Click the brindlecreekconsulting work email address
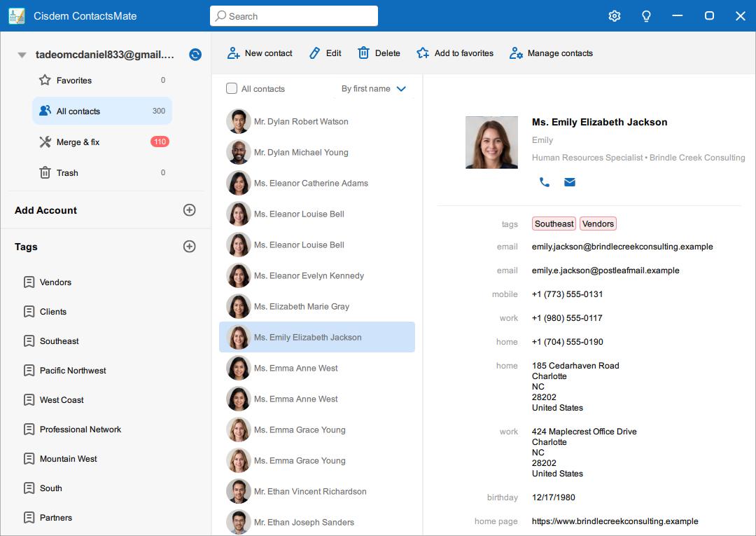Image resolution: width=756 pixels, height=536 pixels. (622, 247)
